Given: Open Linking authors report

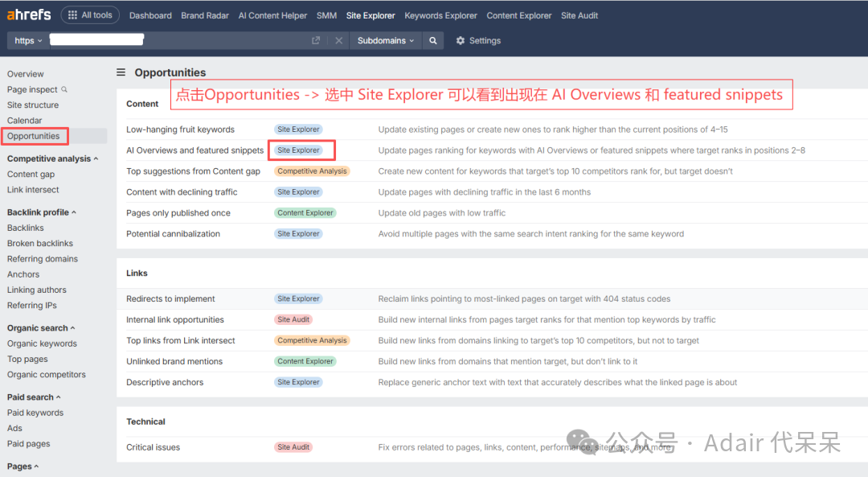Looking at the screenshot, I should click(x=36, y=290).
